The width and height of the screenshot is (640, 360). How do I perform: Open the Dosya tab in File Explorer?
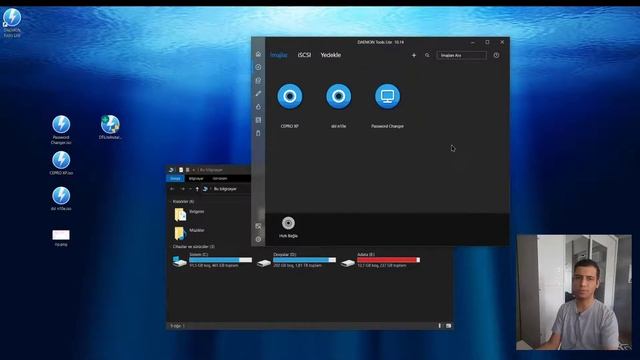point(176,178)
